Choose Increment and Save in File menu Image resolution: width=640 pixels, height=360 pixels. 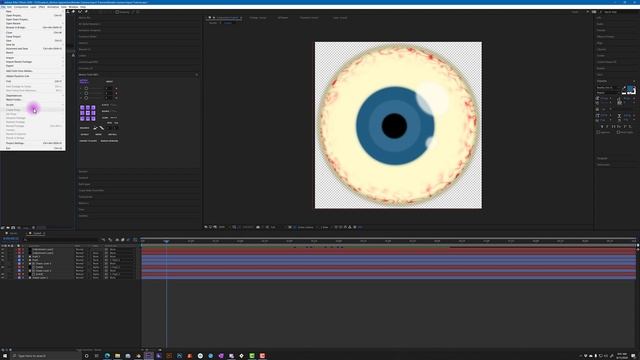tap(33, 49)
